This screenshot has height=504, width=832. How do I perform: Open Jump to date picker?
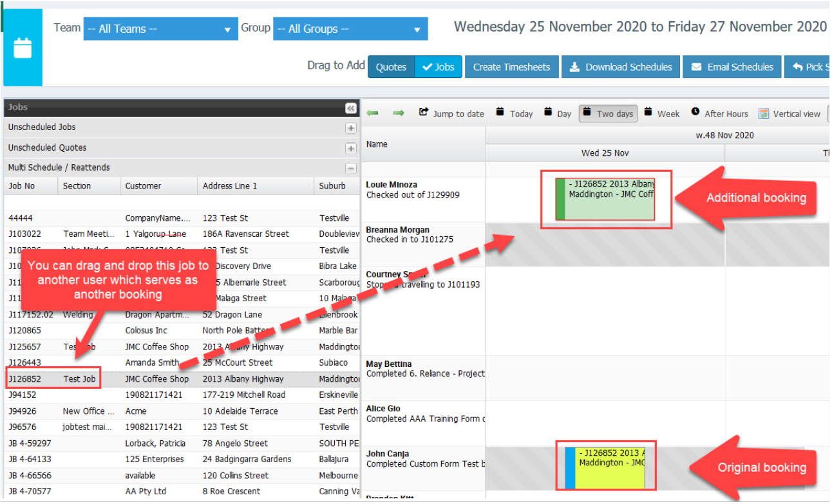[451, 114]
